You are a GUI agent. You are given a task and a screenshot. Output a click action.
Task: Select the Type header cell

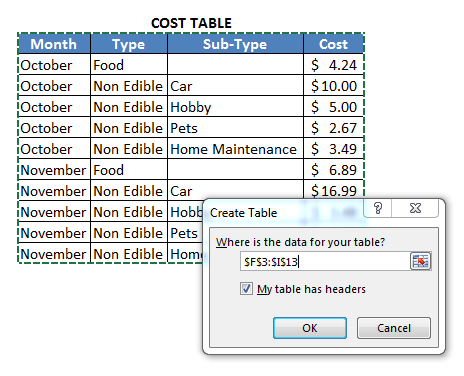(x=129, y=44)
